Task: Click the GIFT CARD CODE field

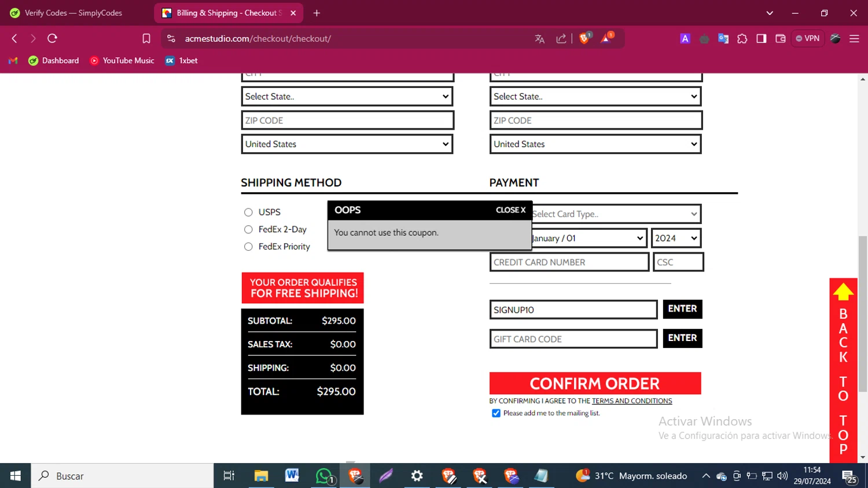Action: click(x=573, y=339)
